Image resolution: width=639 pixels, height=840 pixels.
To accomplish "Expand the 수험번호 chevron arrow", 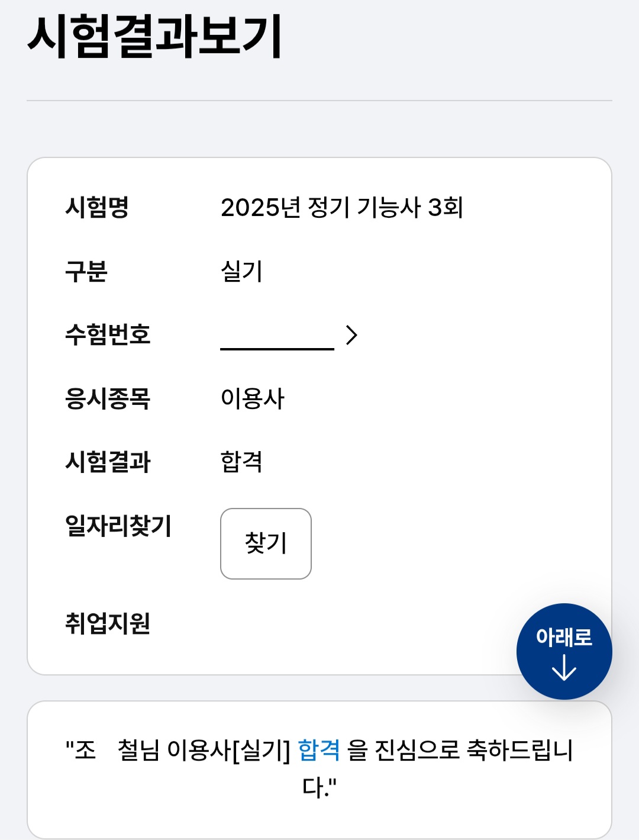I will pos(351,335).
